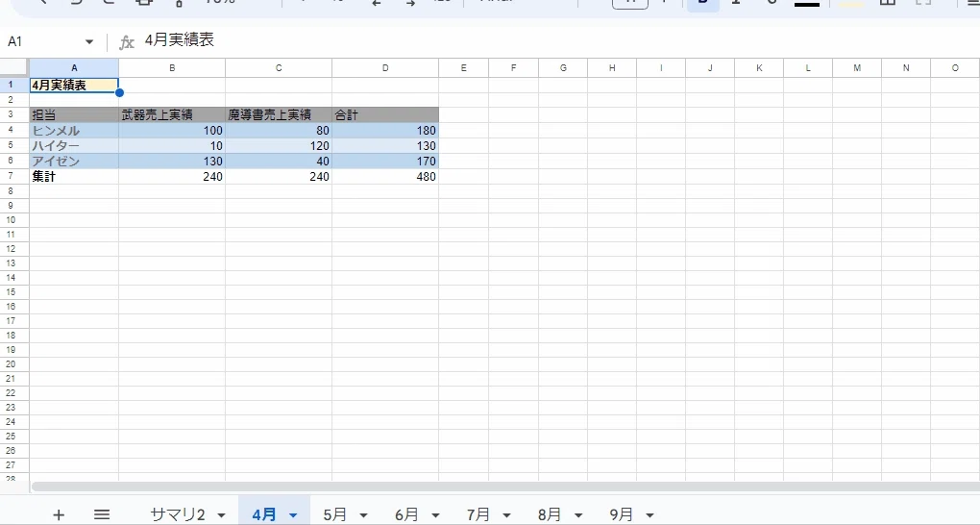Click the 魔導書売上実績 header cell
The width and height of the screenshot is (980, 525).
279,114
